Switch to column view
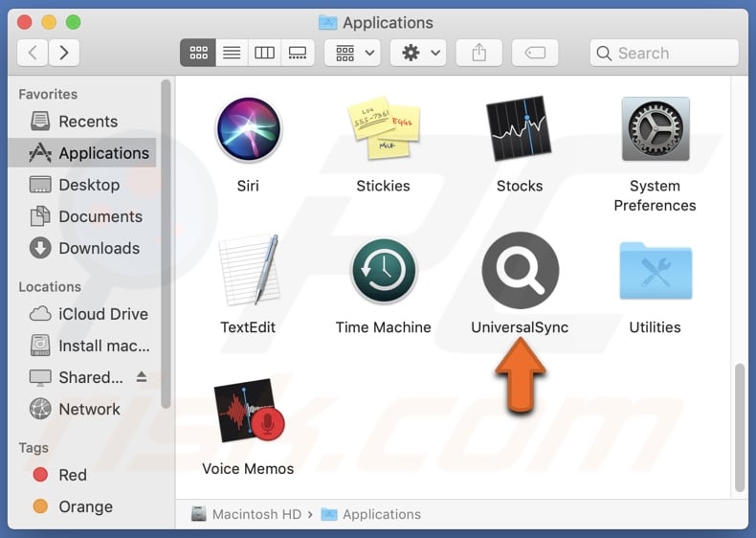Viewport: 756px width, 538px height. (264, 53)
